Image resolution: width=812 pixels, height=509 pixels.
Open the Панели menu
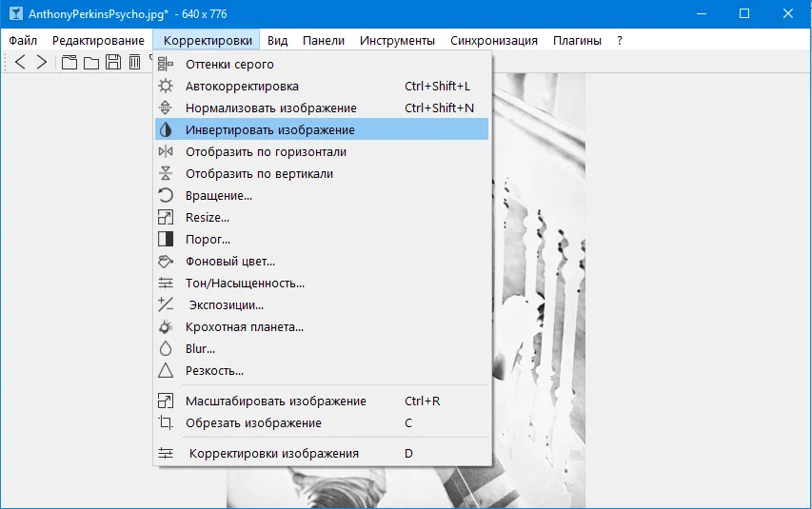[324, 40]
